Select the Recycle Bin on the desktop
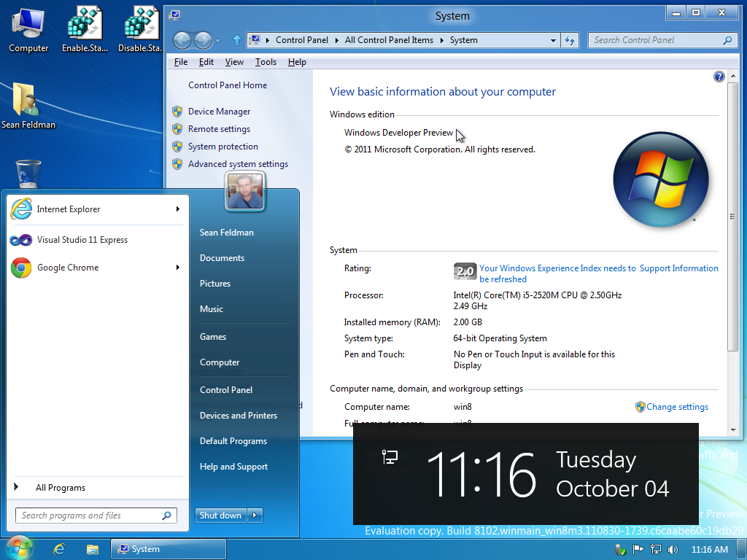Image resolution: width=747 pixels, height=560 pixels. click(x=28, y=174)
